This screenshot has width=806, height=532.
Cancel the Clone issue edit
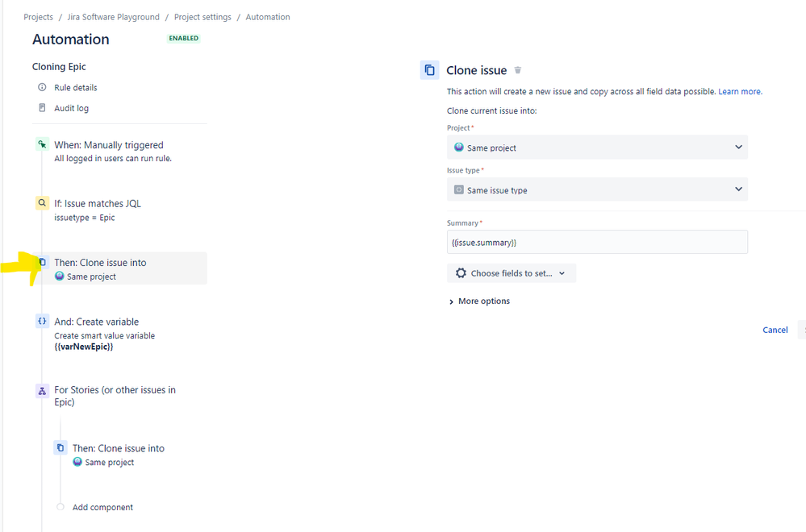pyautogui.click(x=775, y=330)
